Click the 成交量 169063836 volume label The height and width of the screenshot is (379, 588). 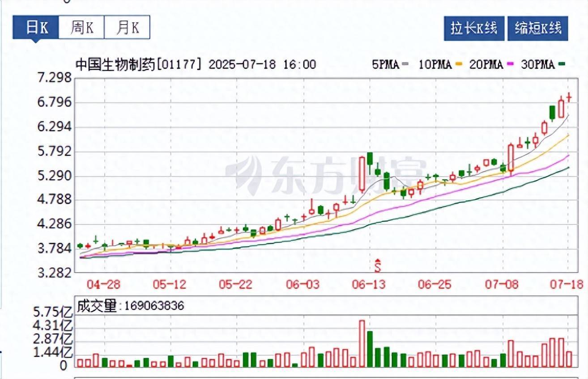click(130, 306)
